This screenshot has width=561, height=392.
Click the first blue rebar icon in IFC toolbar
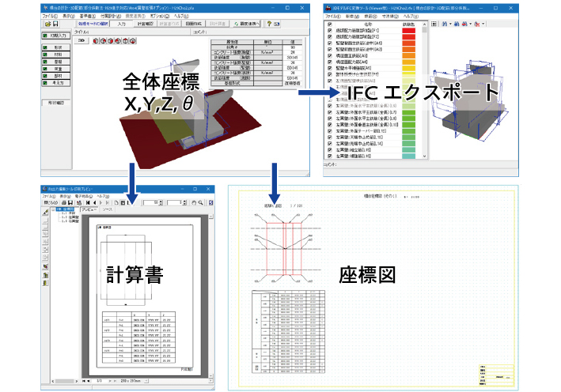coord(445,24)
